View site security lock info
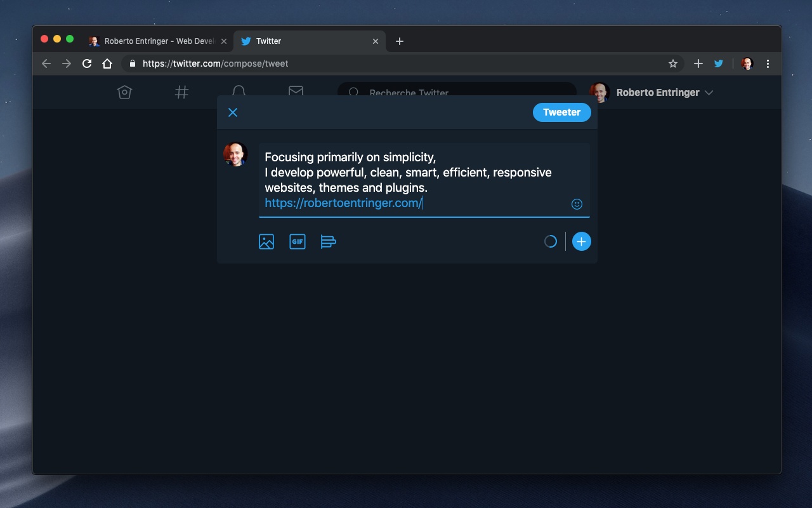Screen dimensions: 812x508 point(132,63)
